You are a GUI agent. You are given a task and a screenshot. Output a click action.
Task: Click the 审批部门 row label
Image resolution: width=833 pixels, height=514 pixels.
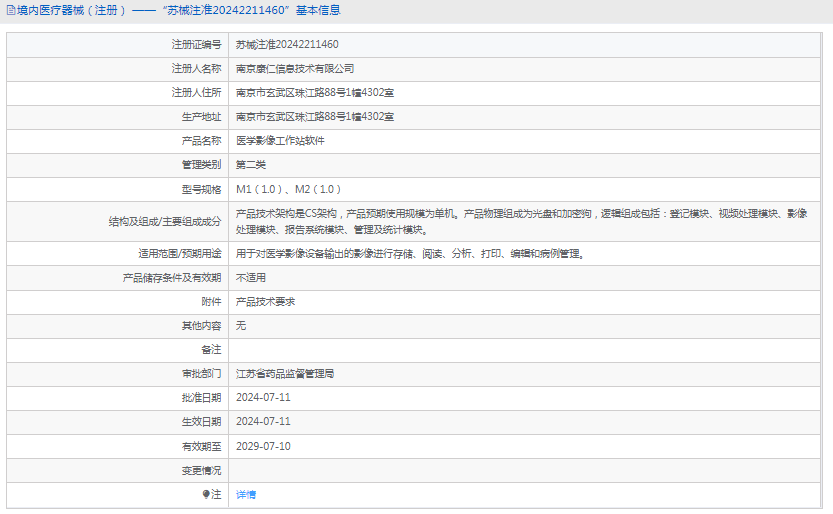pos(201,374)
